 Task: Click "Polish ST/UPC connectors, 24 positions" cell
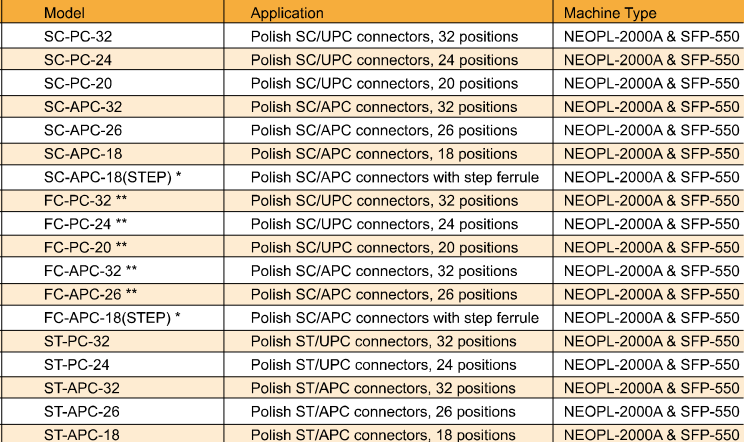tap(383, 364)
